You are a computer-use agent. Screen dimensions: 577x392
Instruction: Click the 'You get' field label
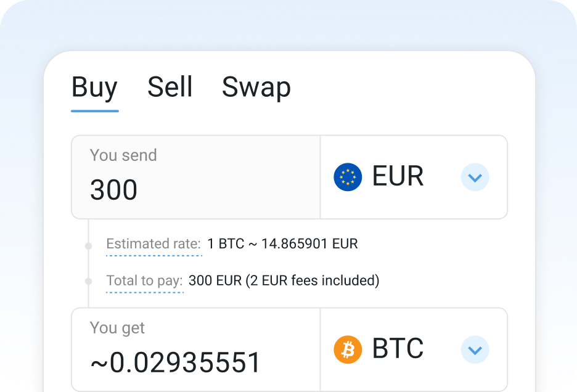point(117,328)
